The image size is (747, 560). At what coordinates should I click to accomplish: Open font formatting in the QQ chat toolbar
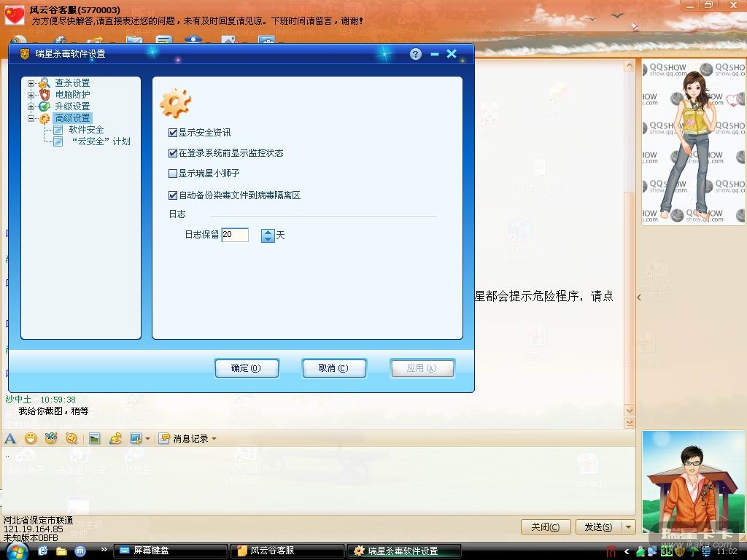click(x=10, y=438)
